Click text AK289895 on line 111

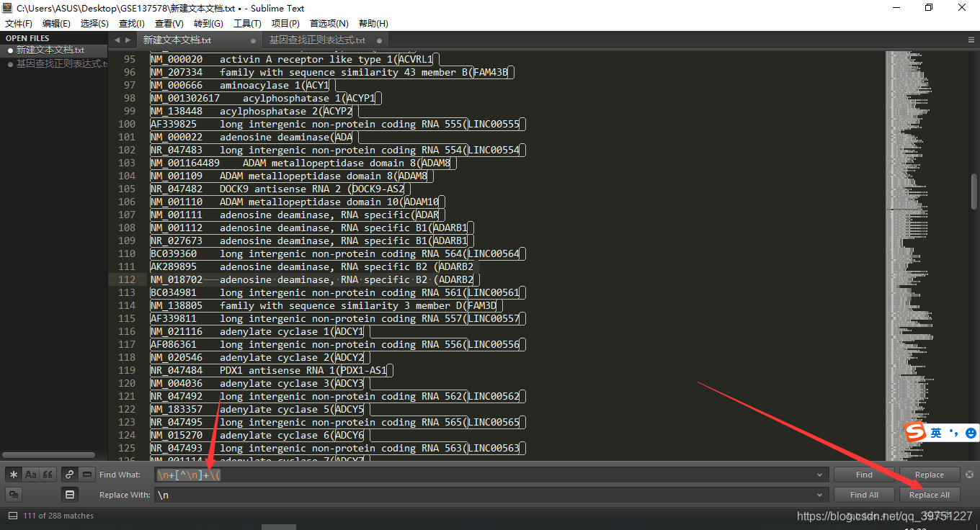(174, 266)
